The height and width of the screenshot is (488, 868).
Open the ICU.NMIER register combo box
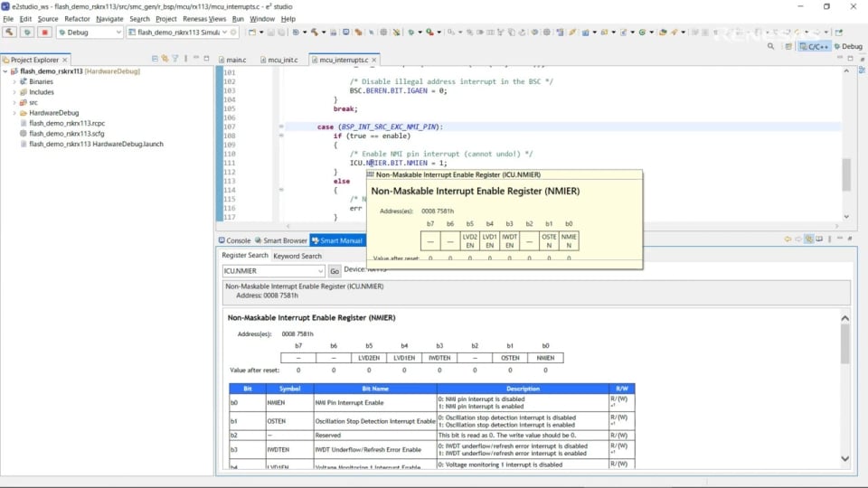(x=320, y=271)
